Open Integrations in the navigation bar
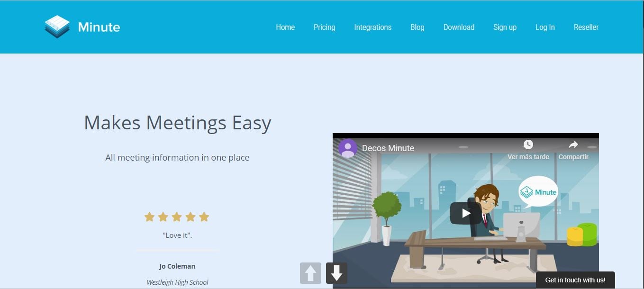 (372, 27)
